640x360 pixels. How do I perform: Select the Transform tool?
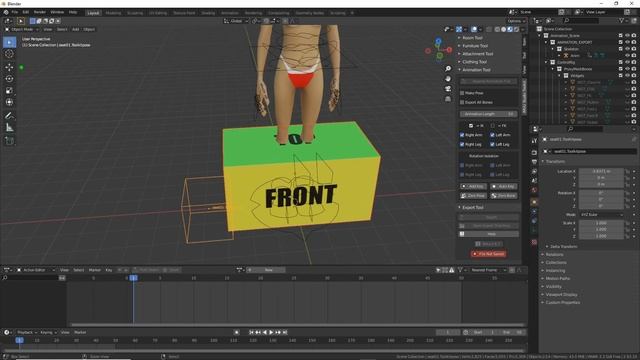pos(9,102)
